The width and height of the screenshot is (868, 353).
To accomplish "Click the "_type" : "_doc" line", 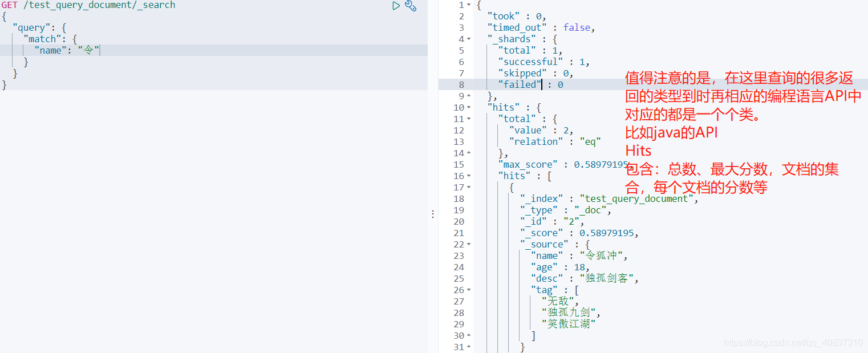I will tap(565, 210).
